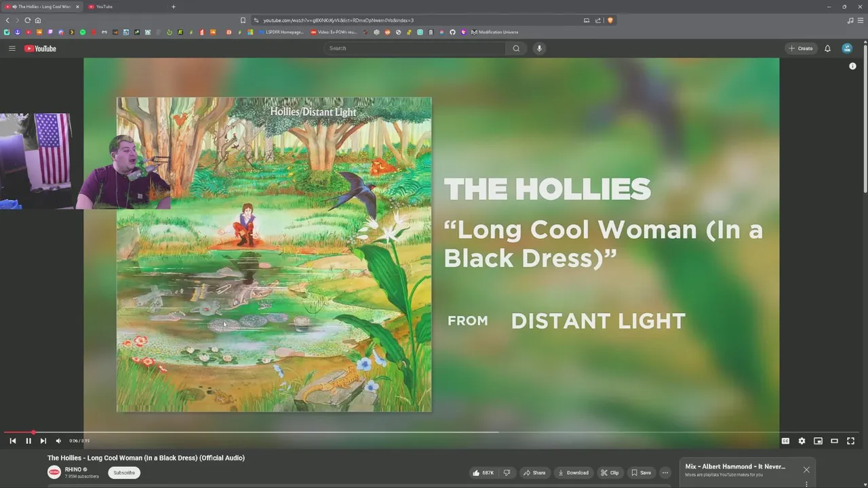The image size is (868, 488).
Task: Seek within the video progress bar
Action: coord(431,432)
